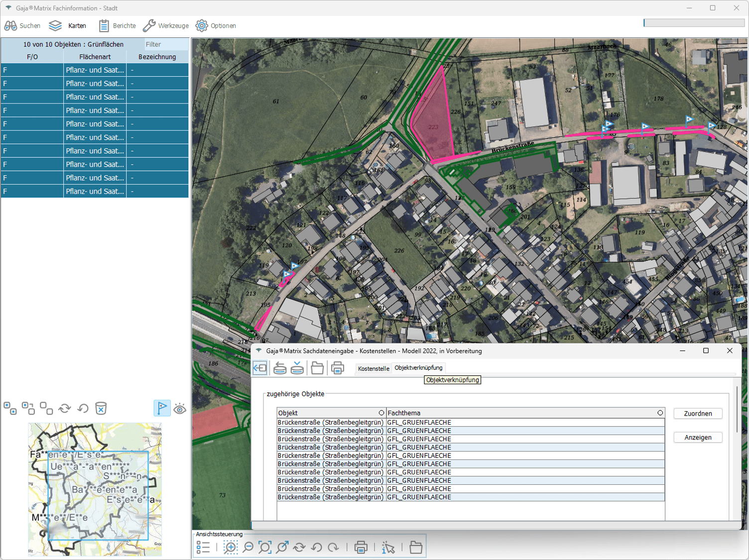Open the Werkzeuge menu
Image resolution: width=749 pixels, height=560 pixels.
coord(166,26)
